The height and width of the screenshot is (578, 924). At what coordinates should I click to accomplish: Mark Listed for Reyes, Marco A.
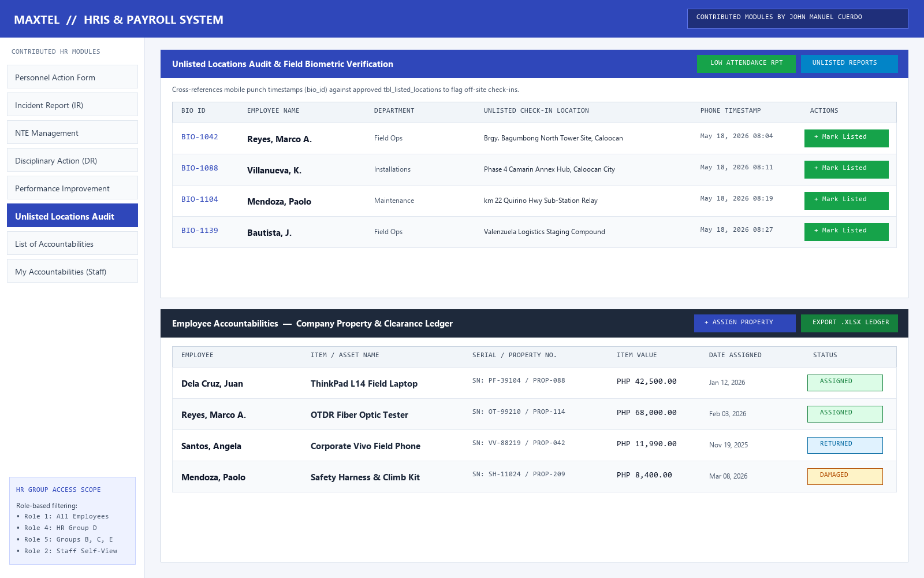click(847, 138)
